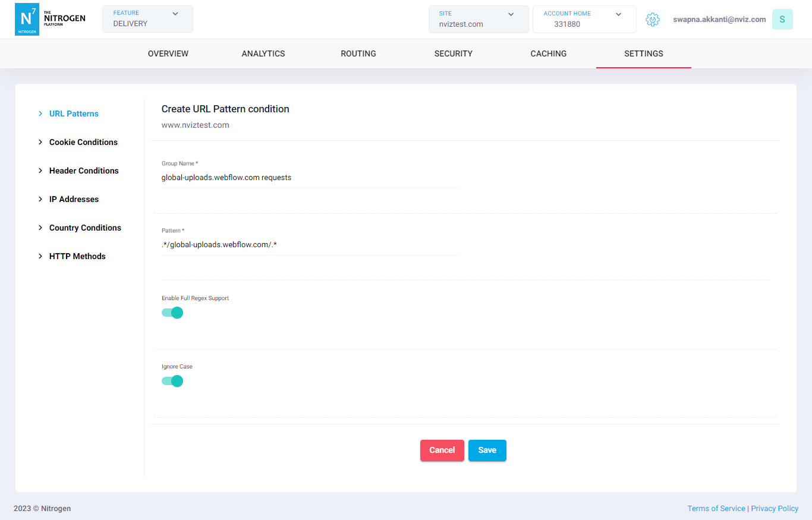Click chevron arrow beside HTTP Methods
This screenshot has width=812, height=520.
coord(40,256)
